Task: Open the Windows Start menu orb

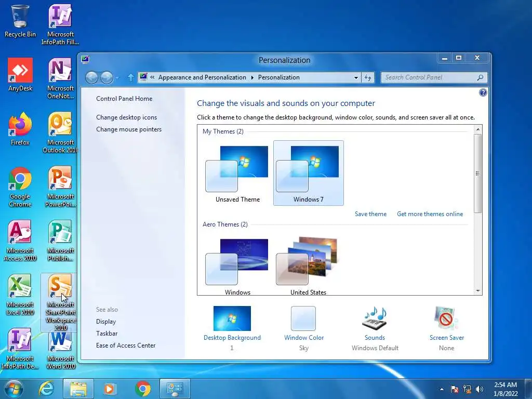Action: click(14, 389)
